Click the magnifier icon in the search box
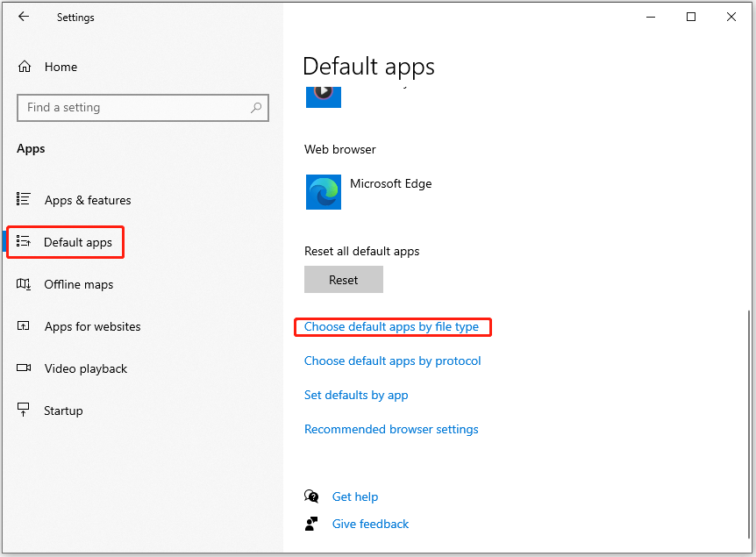This screenshot has width=756, height=557. (x=256, y=108)
